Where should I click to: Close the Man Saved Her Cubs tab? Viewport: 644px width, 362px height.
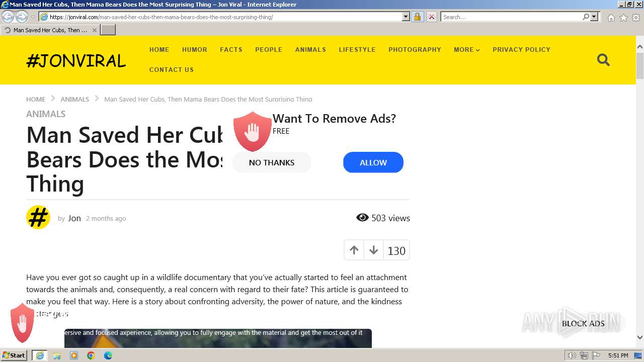94,30
